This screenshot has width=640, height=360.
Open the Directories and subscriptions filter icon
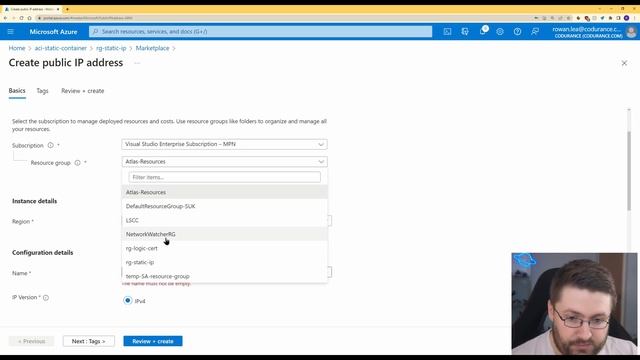tap(465, 32)
